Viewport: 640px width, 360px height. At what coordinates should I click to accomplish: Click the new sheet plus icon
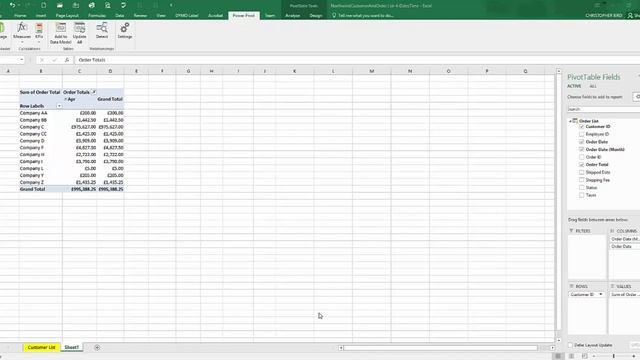pos(97,347)
